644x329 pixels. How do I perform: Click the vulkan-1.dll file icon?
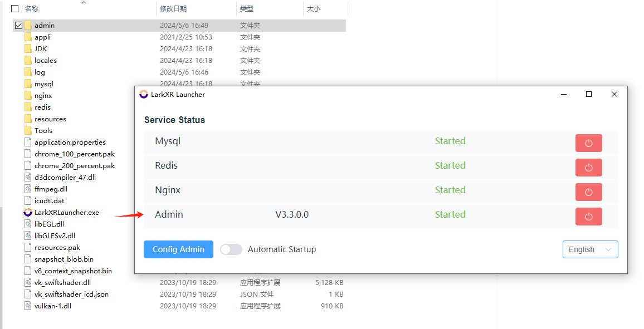[x=28, y=306]
